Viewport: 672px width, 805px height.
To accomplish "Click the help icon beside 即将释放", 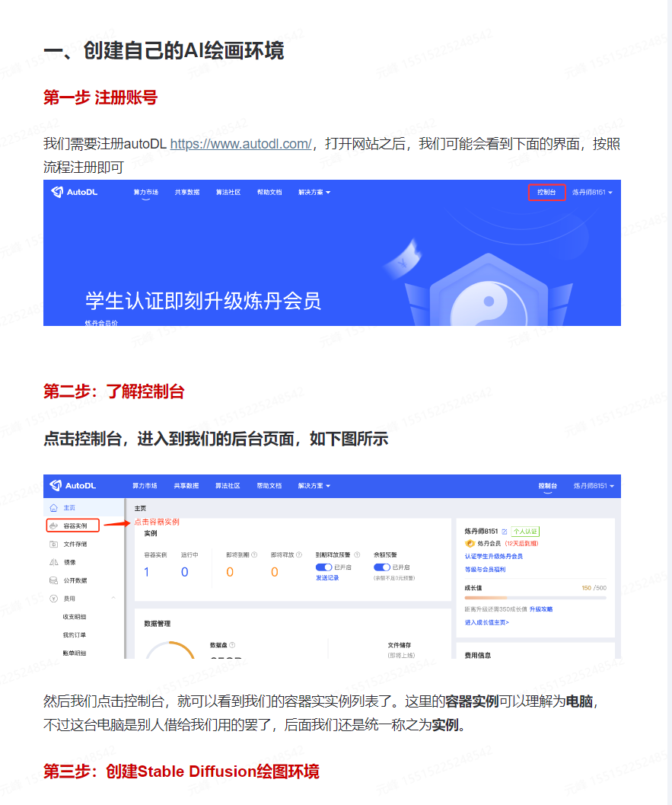I will point(299,555).
